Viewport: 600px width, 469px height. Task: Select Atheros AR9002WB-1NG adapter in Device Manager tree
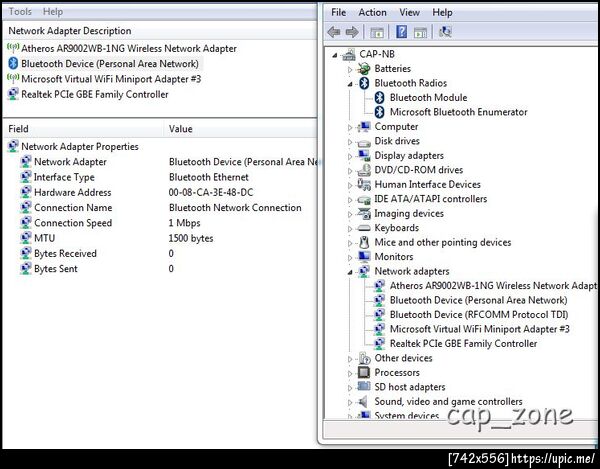pos(493,285)
